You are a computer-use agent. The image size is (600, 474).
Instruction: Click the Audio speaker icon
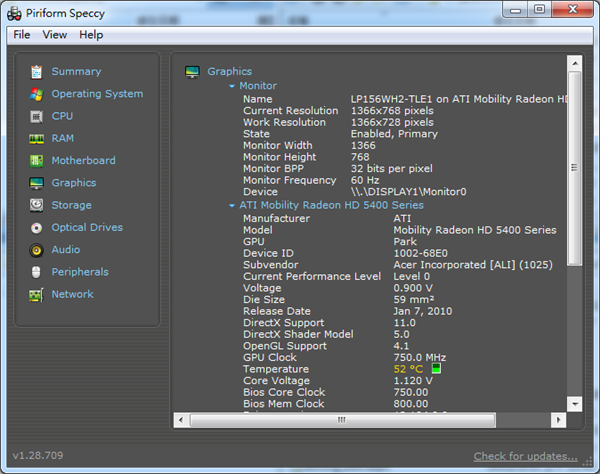[x=36, y=250]
